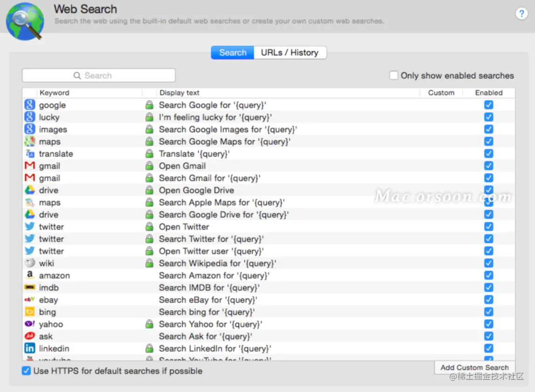Screen dimensions: 535x392
Task: Sort by the Custom column header
Action: pyautogui.click(x=441, y=93)
